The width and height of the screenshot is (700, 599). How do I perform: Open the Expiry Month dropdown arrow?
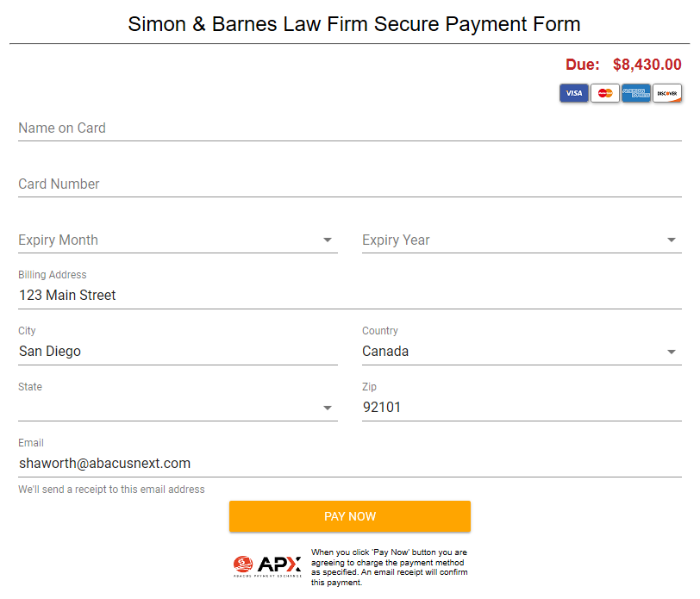[328, 240]
